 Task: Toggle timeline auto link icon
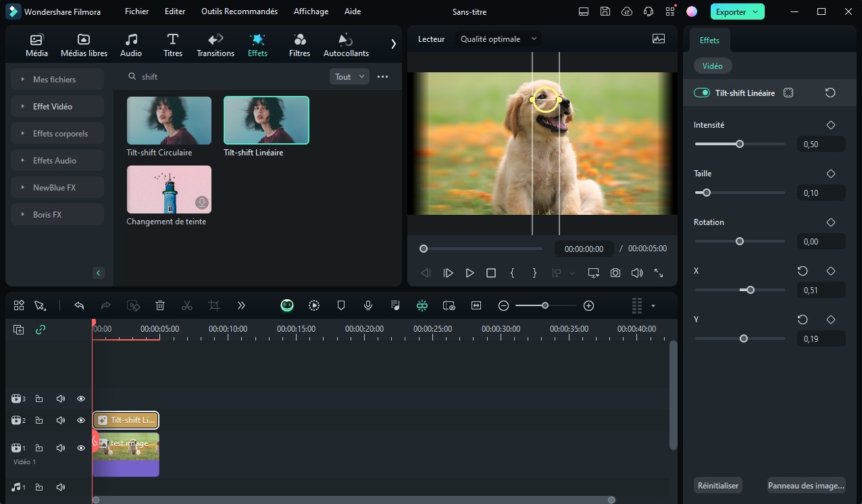(x=41, y=330)
